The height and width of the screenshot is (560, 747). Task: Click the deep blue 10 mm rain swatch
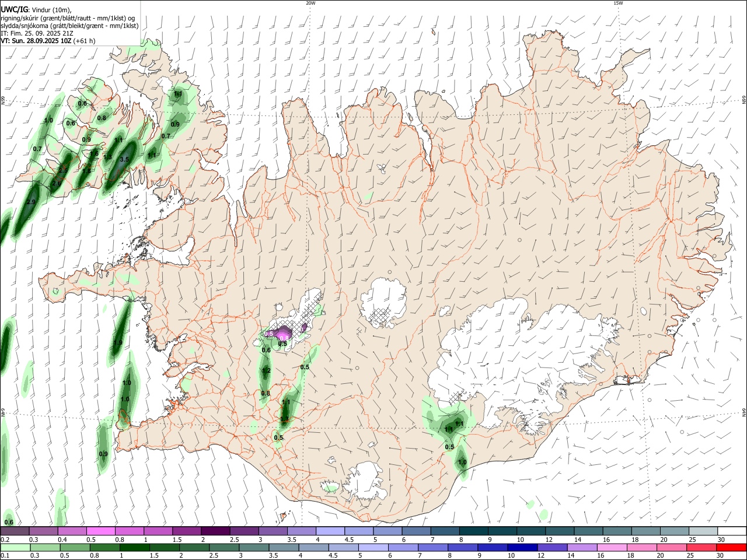coord(523,547)
